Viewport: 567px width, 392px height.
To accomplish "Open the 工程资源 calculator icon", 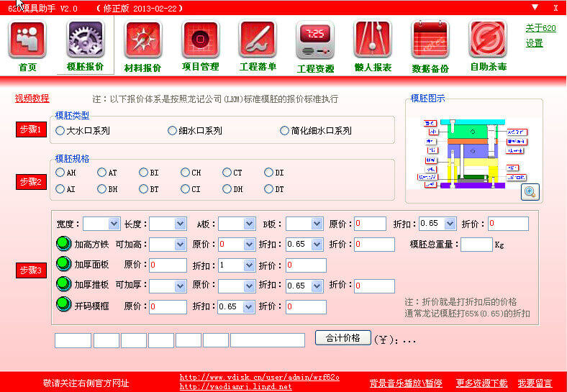I will point(315,40).
